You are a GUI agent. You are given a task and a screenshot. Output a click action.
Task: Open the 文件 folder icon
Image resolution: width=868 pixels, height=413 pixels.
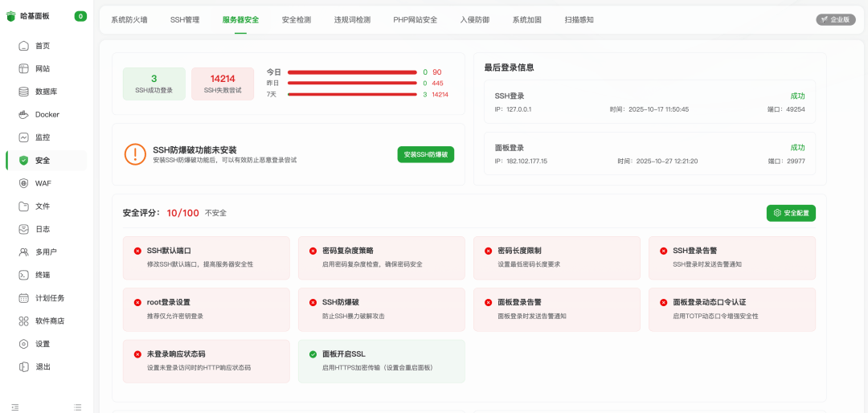tap(24, 206)
